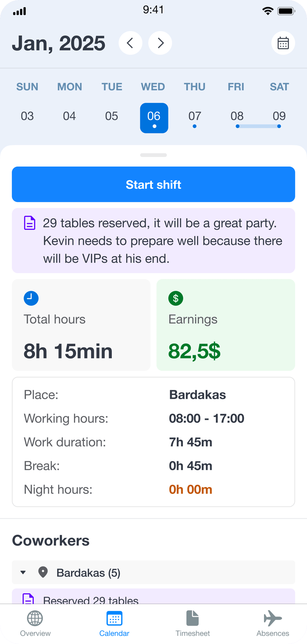Switch to the Absences tab
The height and width of the screenshot is (644, 307).
pyautogui.click(x=273, y=623)
